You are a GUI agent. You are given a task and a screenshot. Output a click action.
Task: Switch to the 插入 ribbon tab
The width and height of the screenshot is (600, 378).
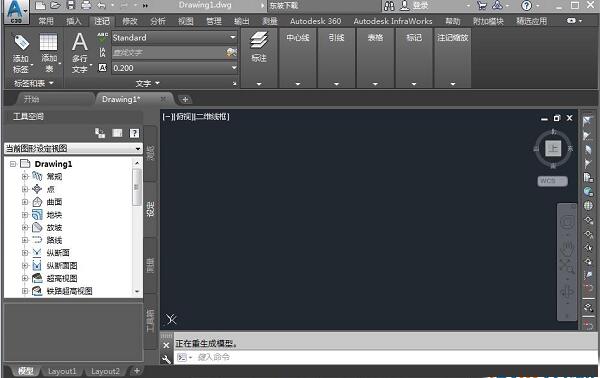point(73,21)
